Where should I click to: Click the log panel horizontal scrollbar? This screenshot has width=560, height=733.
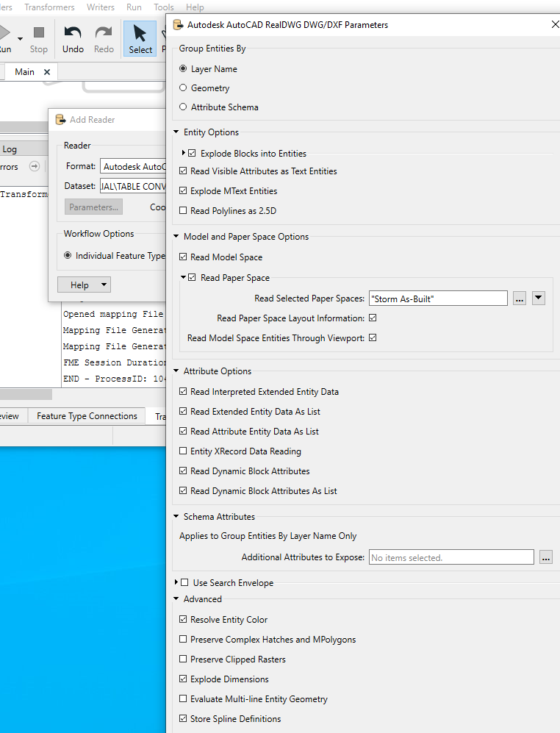click(26, 395)
